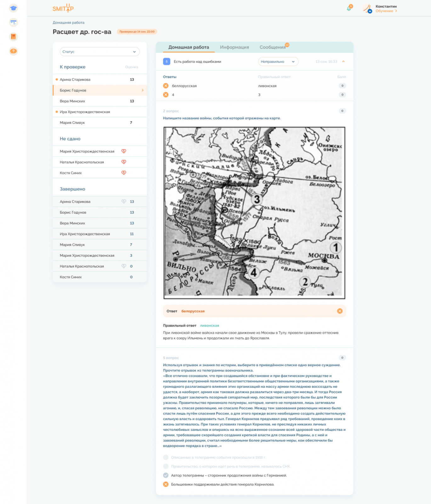Select Борис Годунов under Завершено
431x504 pixels.
click(x=99, y=212)
